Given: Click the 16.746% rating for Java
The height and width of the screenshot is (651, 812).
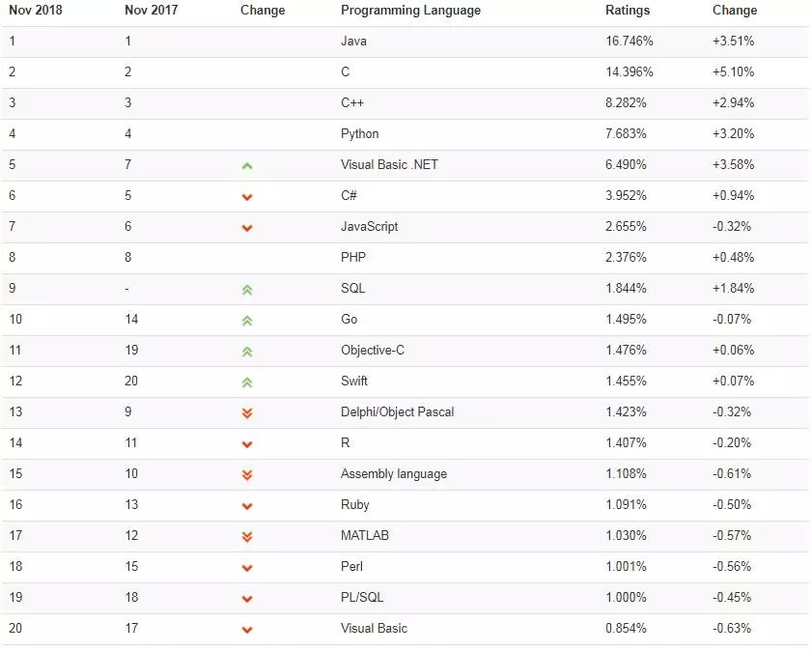Looking at the screenshot, I should click(x=630, y=41).
